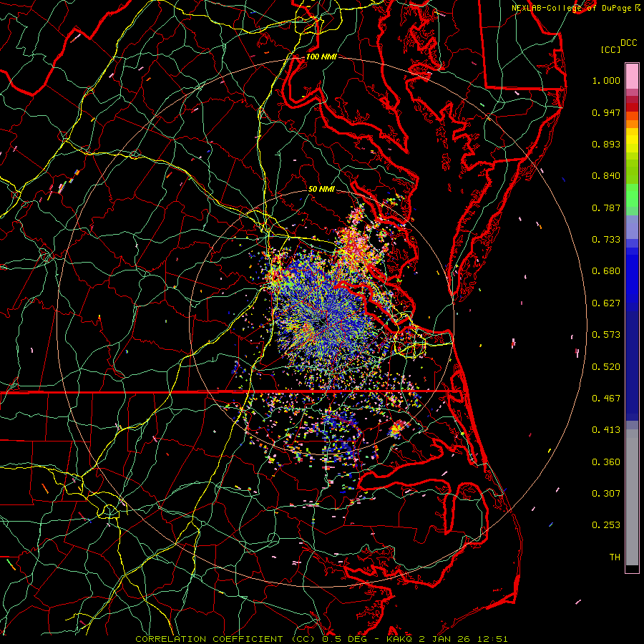Screen dimensions: 644x644
Task: Click the bright green color scale segment
Action: [x=632, y=195]
